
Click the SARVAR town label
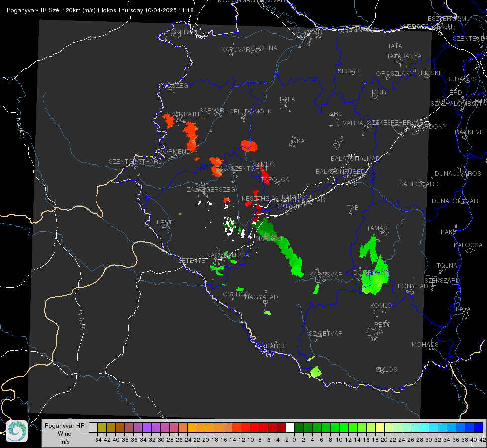(x=212, y=111)
